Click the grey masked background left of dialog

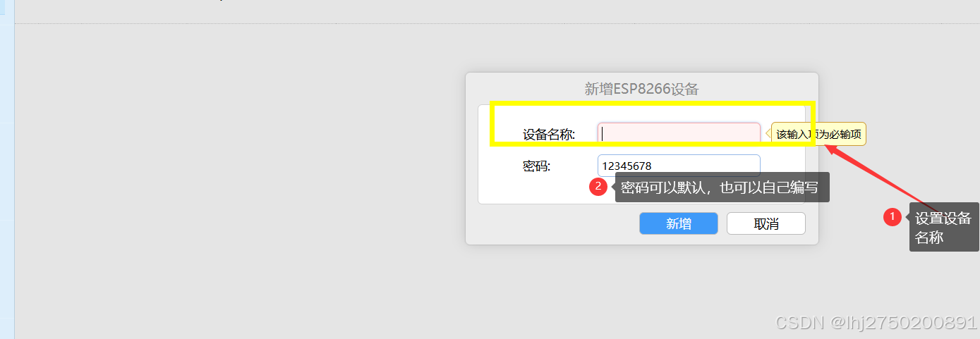click(240, 176)
